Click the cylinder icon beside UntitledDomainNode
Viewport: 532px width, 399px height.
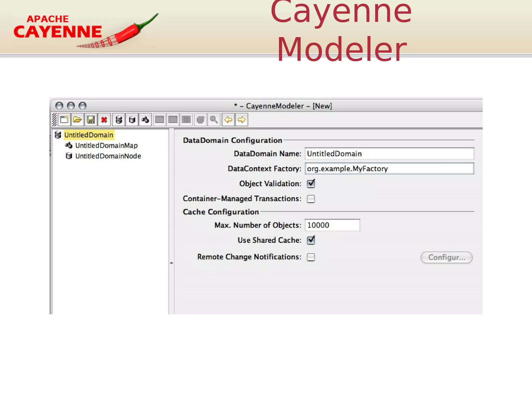[x=69, y=156]
